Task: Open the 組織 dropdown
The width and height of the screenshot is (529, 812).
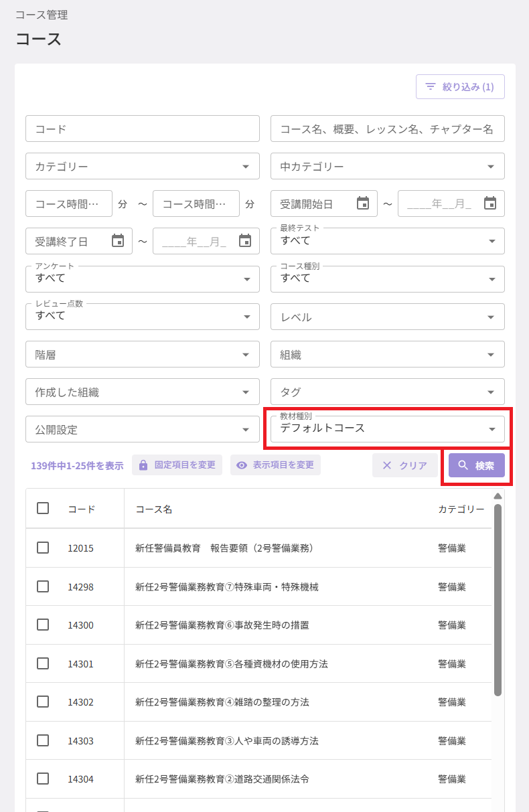Action: (x=388, y=354)
